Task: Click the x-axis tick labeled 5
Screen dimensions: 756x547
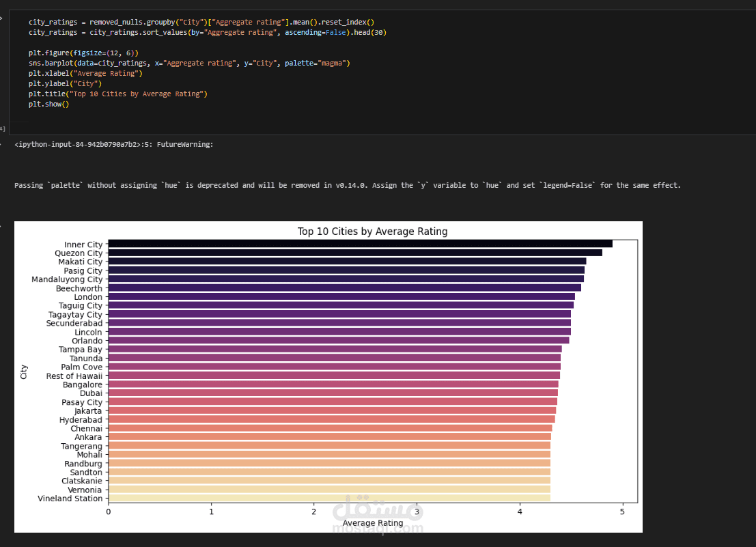Action: tap(622, 511)
